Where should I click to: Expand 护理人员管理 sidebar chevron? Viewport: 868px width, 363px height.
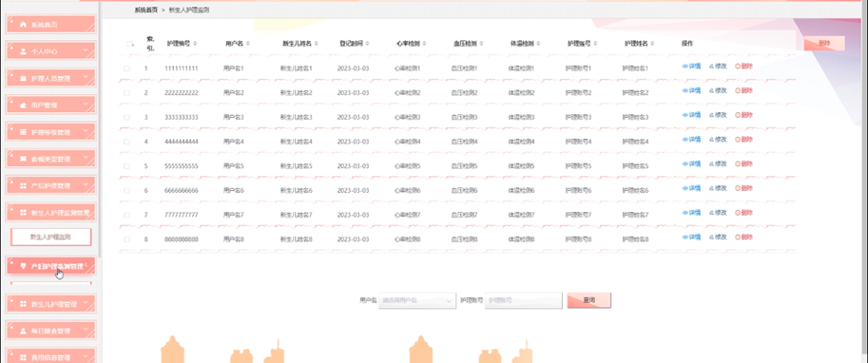pyautogui.click(x=86, y=78)
